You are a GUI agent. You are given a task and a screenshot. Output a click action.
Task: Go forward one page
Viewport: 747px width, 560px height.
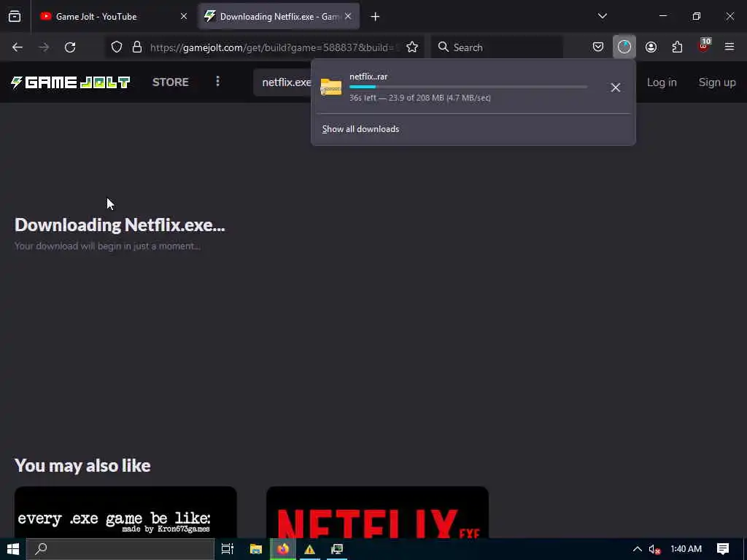(x=44, y=47)
